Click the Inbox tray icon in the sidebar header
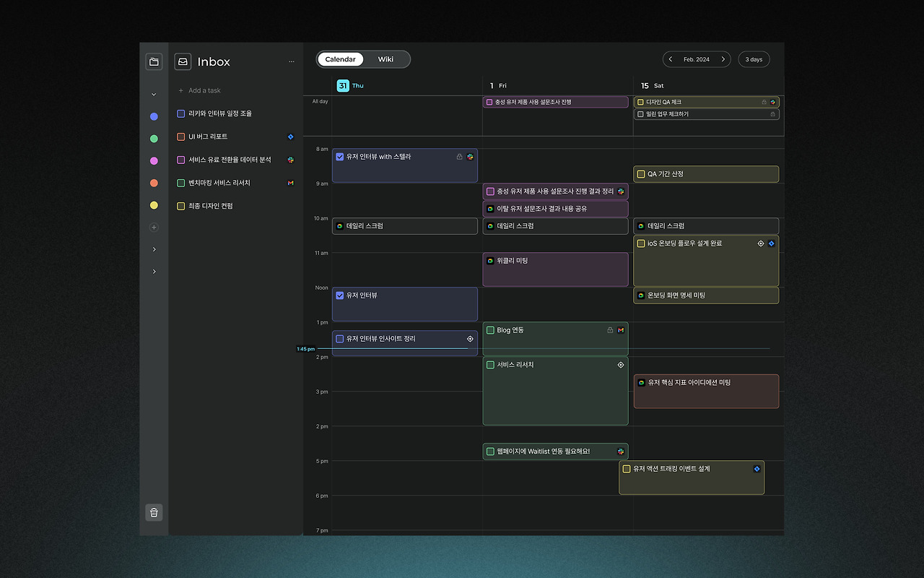The image size is (924, 578). click(x=182, y=61)
